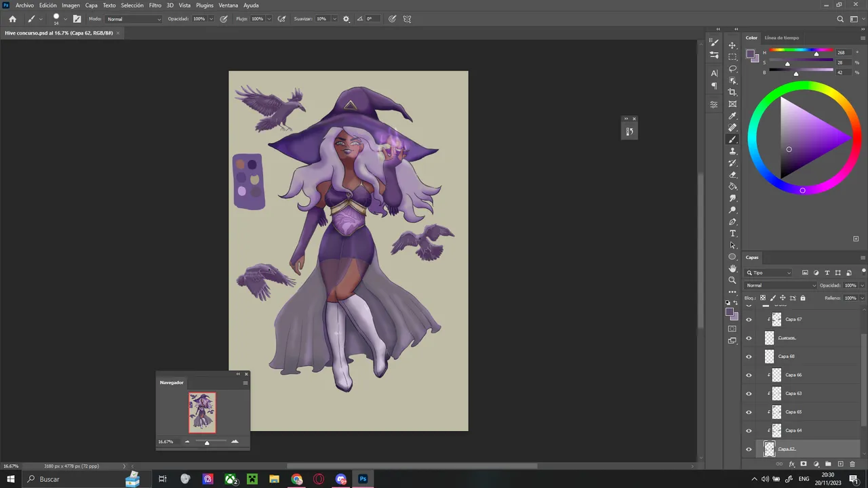Image resolution: width=868 pixels, height=488 pixels.
Task: Select the Type tool in the toolbar
Action: (x=732, y=233)
